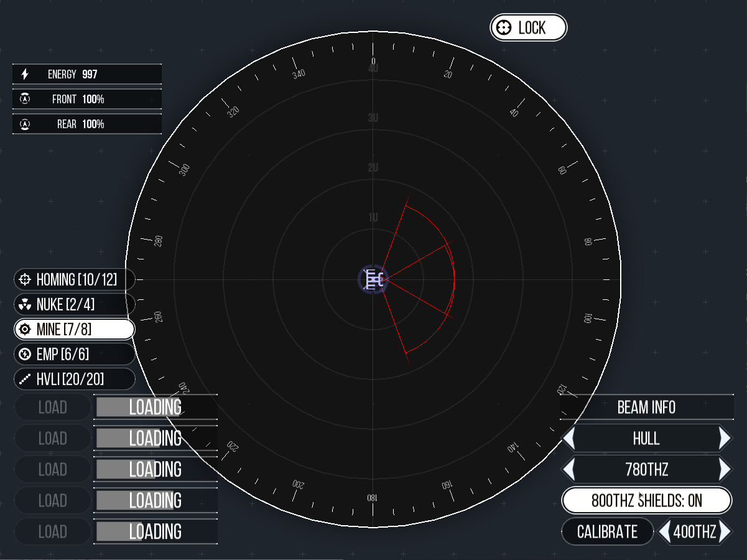
Task: Click the Nuke radiation icon
Action: point(24,304)
